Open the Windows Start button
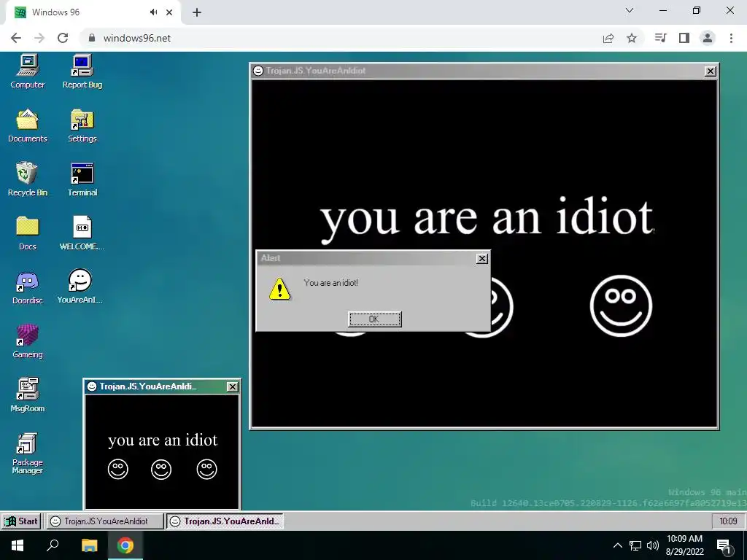Screen dimensions: 747x560 coord(18,545)
